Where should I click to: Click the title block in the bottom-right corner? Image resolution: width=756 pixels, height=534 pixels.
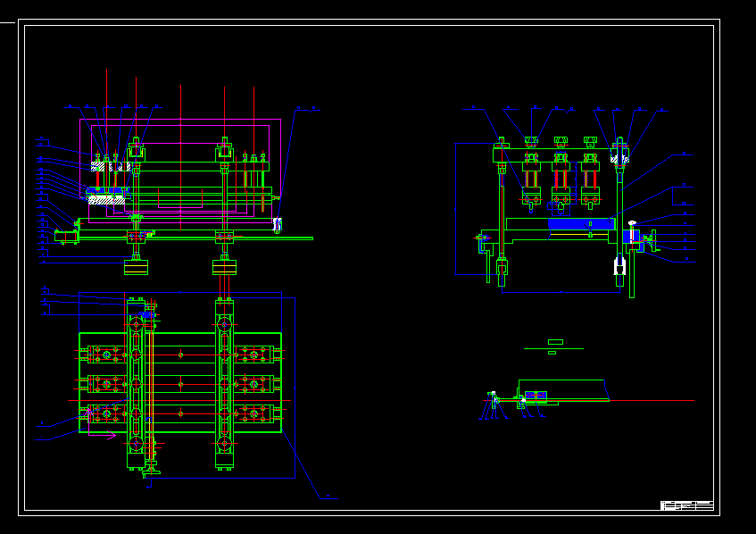click(686, 505)
